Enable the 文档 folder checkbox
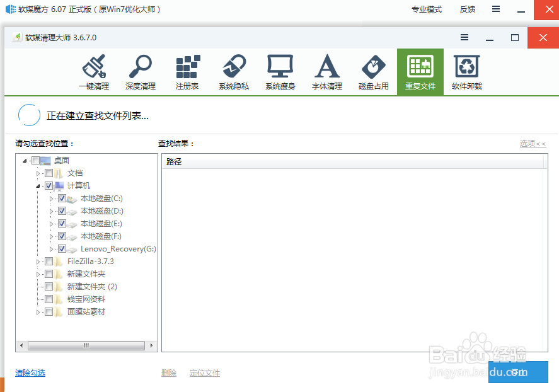The width and height of the screenshot is (559, 392). tap(49, 173)
